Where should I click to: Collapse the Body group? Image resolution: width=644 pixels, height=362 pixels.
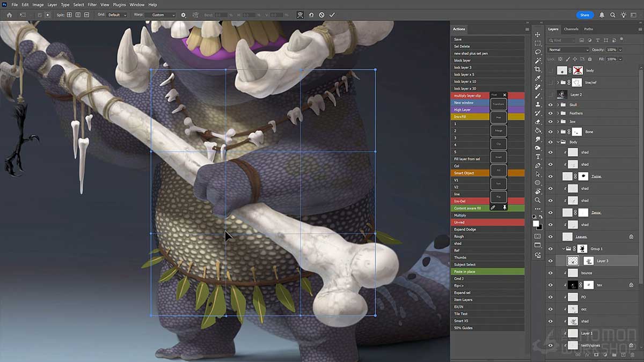tap(559, 142)
